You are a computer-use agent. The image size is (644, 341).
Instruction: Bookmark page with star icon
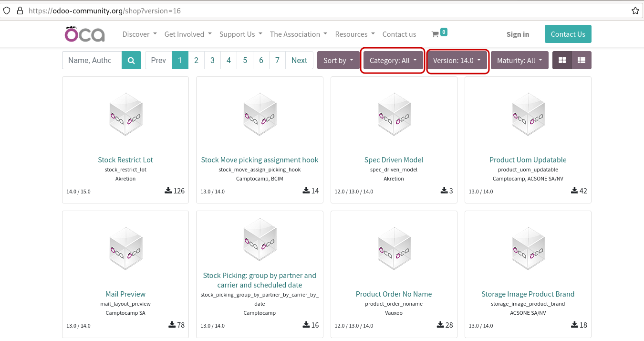click(x=635, y=11)
